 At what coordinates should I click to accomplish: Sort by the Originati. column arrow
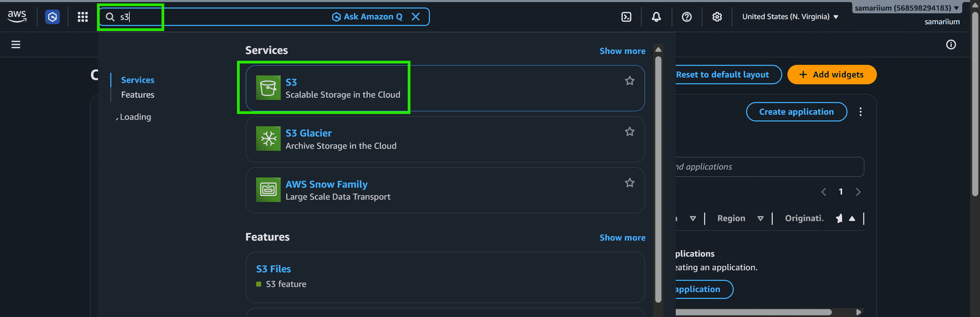pos(852,218)
